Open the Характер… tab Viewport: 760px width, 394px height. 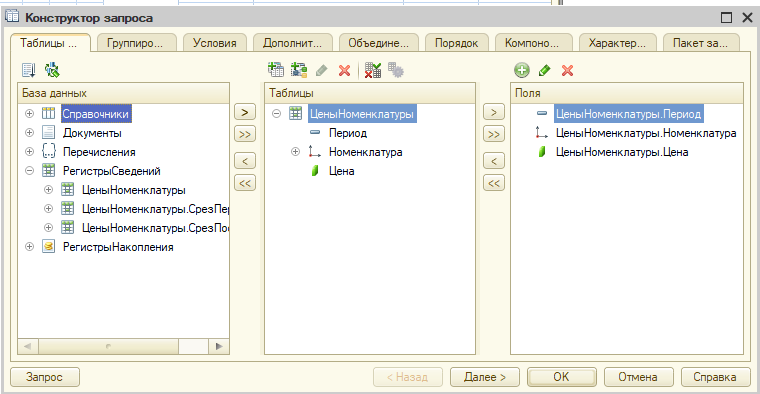(x=618, y=43)
